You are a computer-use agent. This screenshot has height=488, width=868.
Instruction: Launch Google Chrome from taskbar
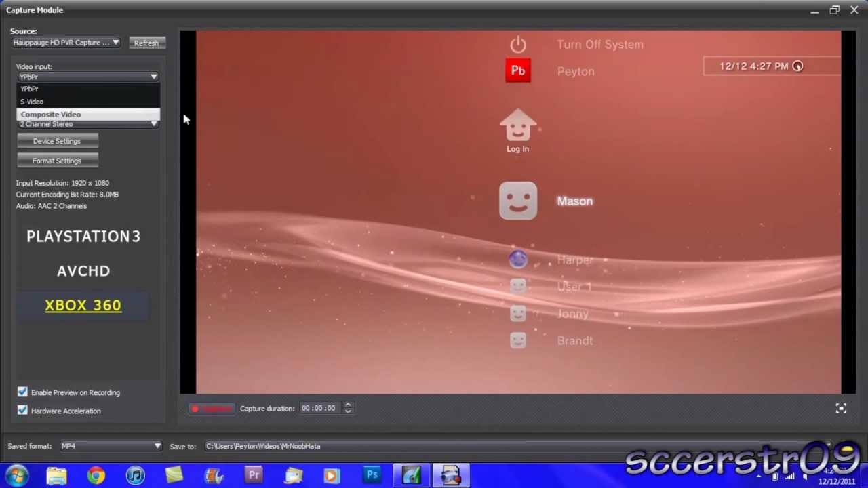96,476
